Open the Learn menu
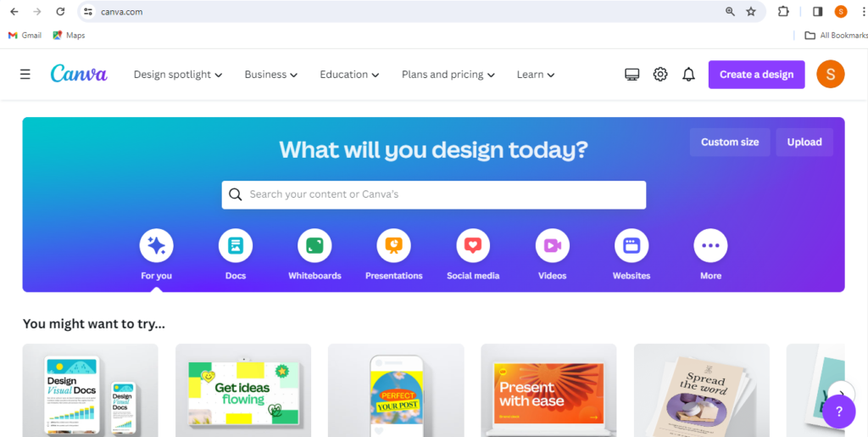This screenshot has height=437, width=868. [x=536, y=74]
